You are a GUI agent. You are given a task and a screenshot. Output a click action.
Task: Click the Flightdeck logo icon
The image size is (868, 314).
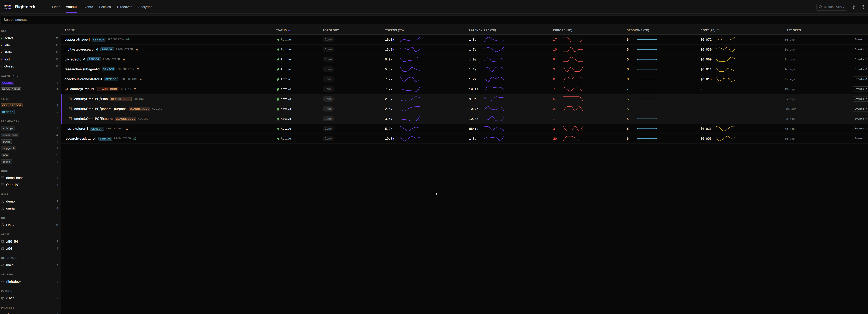(x=8, y=7)
